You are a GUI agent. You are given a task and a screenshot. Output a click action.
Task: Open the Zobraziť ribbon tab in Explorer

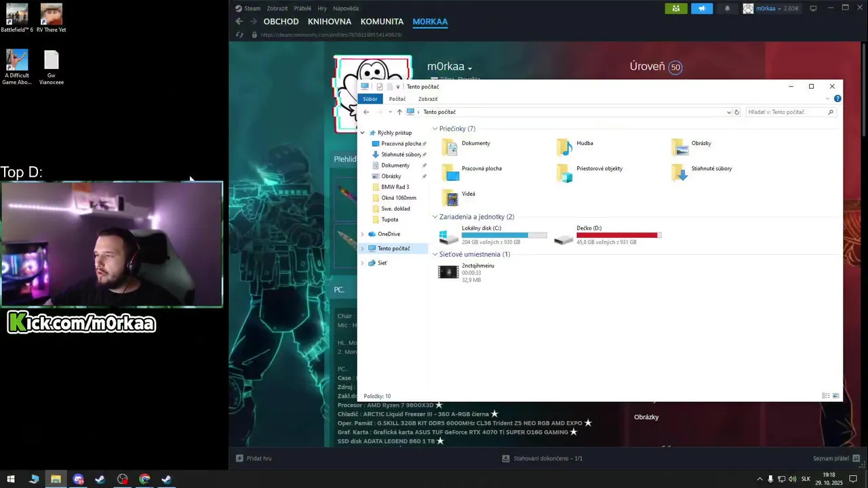click(428, 99)
